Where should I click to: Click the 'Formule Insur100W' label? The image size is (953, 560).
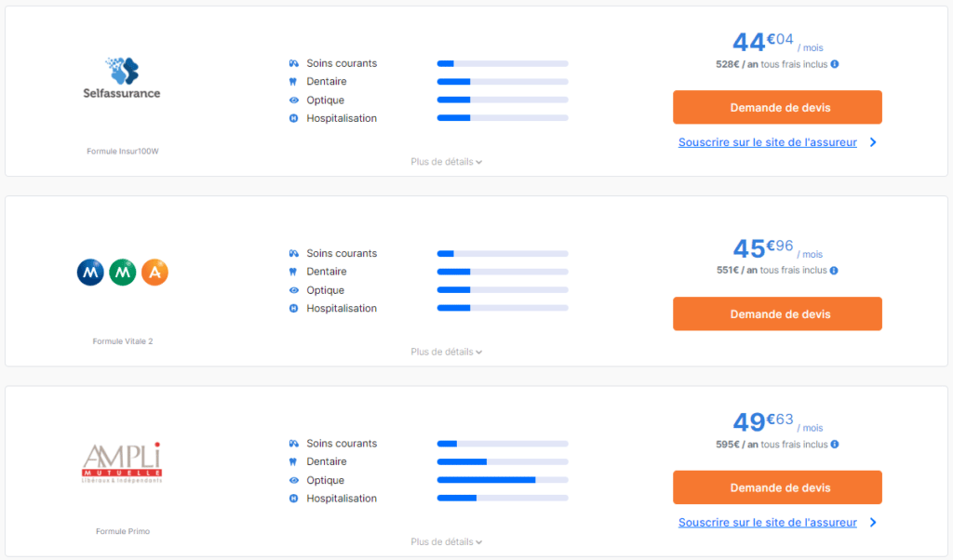123,151
